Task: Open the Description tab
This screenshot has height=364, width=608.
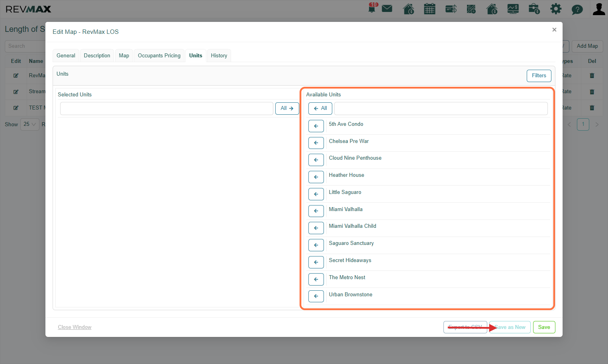Action: (x=97, y=55)
